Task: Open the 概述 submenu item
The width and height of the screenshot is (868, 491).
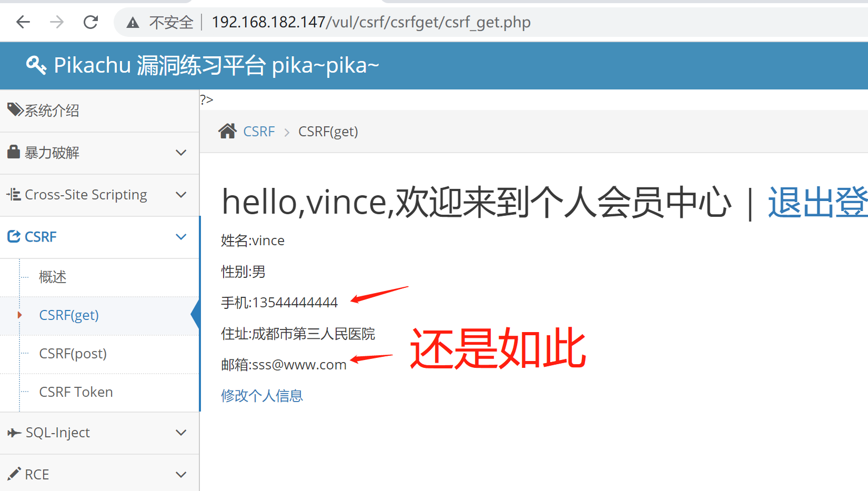Action: (53, 277)
